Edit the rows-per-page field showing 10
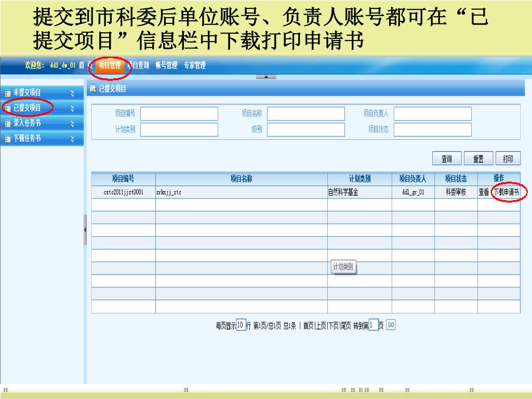Image resolution: width=532 pixels, height=399 pixels. pos(241,325)
